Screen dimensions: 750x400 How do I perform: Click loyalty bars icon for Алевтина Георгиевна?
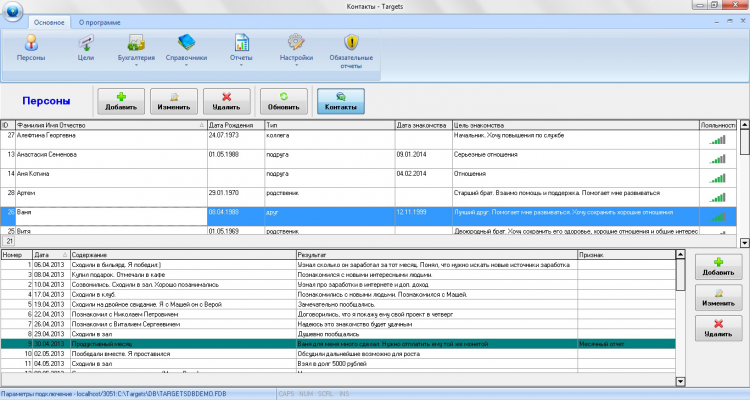717,140
